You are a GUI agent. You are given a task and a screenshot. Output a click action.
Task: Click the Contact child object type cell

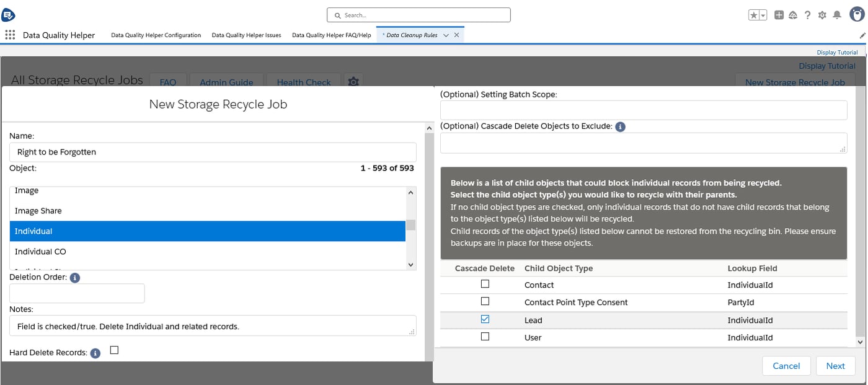click(x=539, y=285)
